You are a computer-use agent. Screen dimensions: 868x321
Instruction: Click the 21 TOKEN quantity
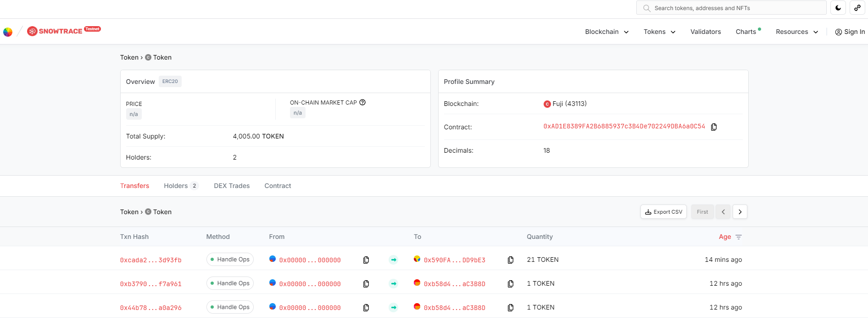click(x=543, y=260)
